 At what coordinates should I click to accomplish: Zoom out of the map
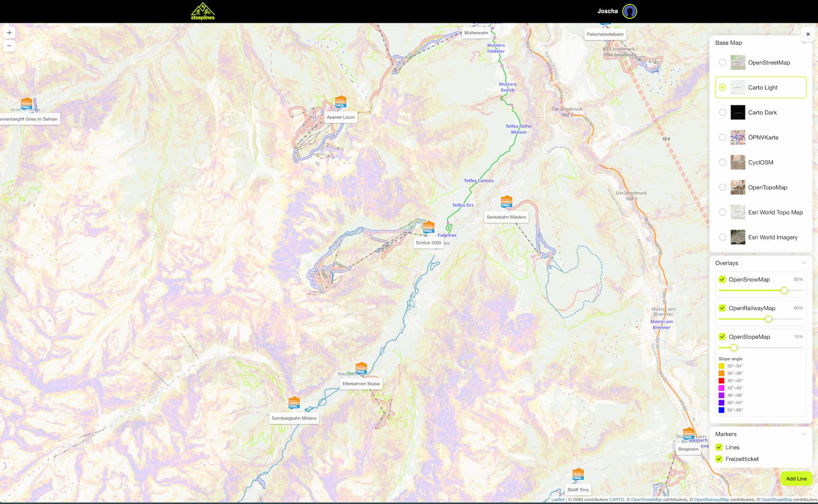[9, 46]
